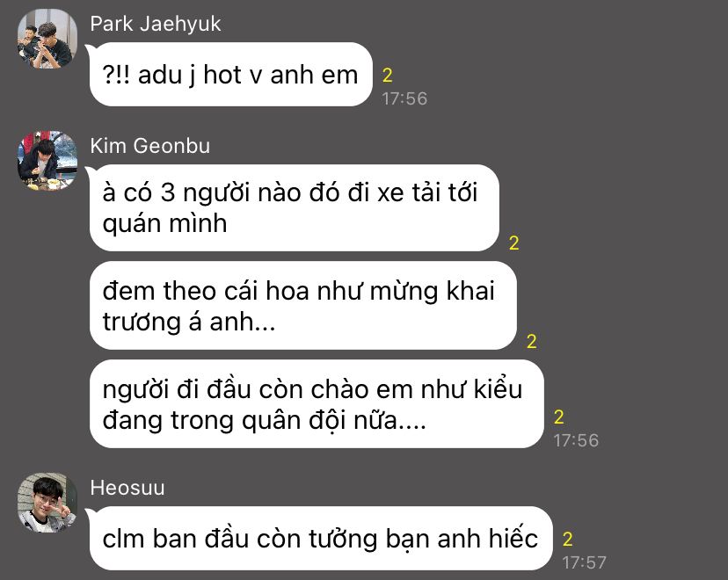Tap the Park Jaehyuk sender name
Image resolution: width=728 pixels, height=580 pixels.
155,24
